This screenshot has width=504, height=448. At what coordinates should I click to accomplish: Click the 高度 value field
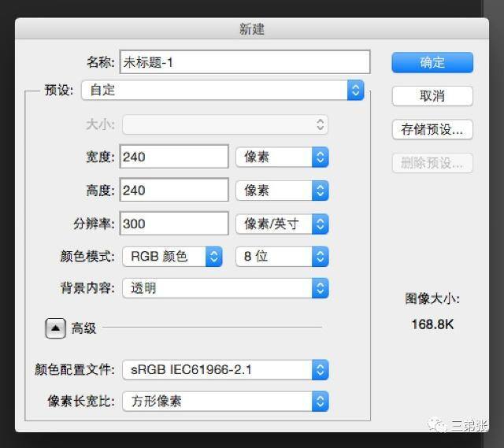coord(174,190)
